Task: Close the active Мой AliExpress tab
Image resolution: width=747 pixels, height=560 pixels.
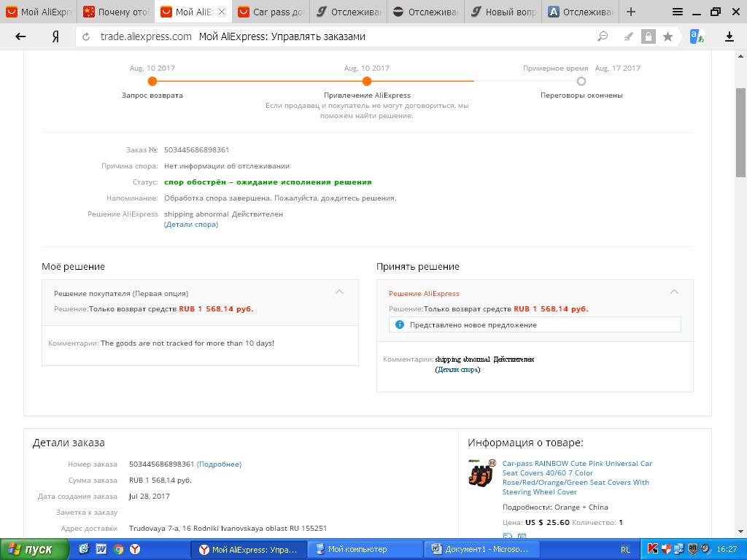Action: [x=222, y=12]
